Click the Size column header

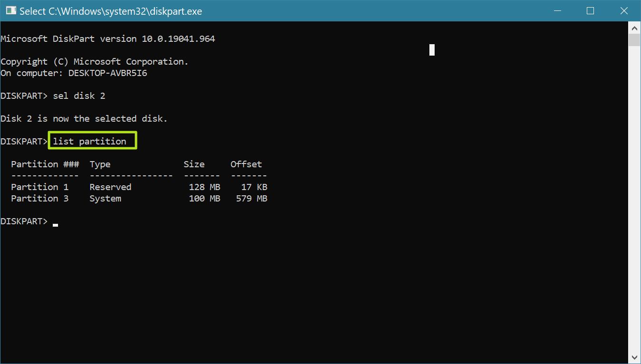[x=194, y=164]
